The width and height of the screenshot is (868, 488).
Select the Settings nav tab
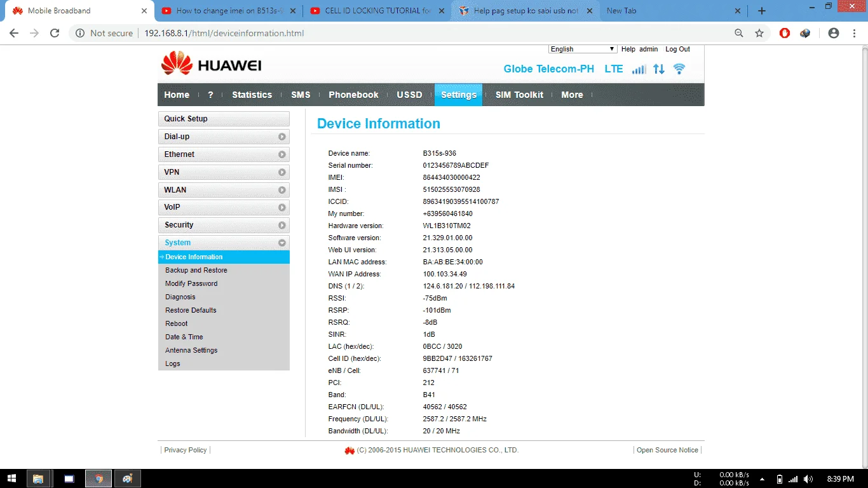click(458, 95)
